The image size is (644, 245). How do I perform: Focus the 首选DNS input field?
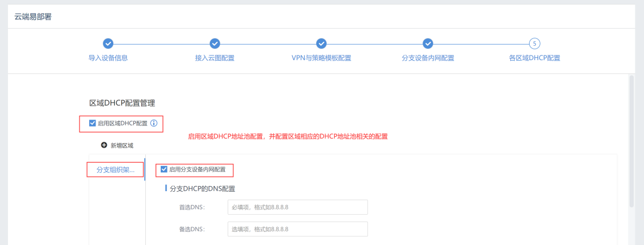[x=297, y=207]
